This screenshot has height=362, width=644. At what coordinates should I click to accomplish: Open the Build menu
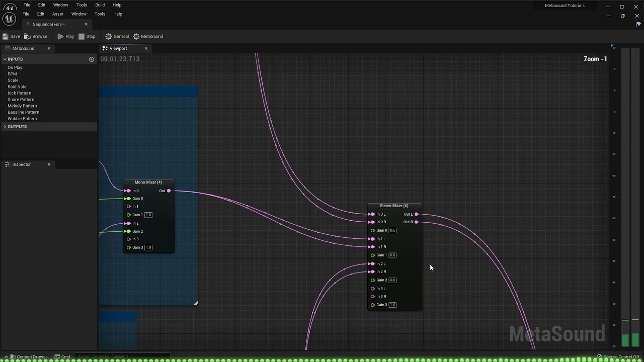pyautogui.click(x=100, y=5)
